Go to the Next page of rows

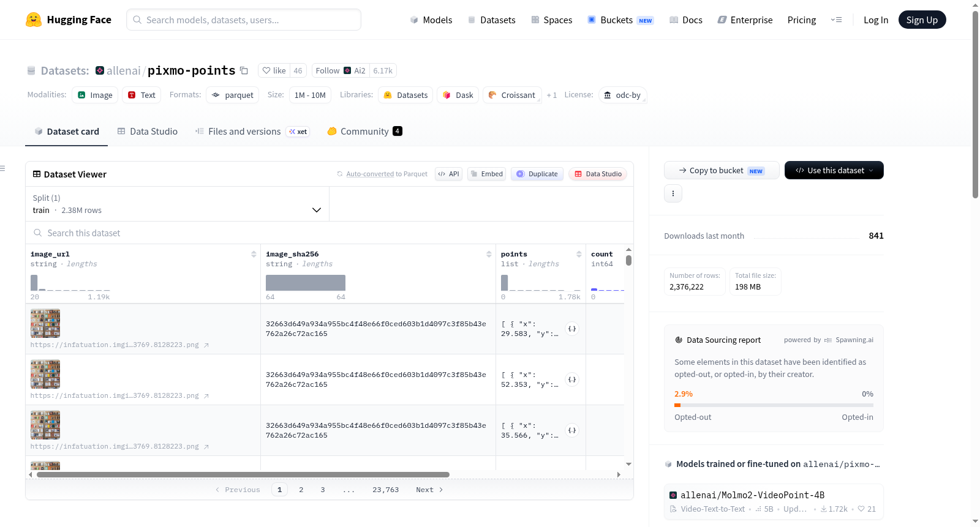(429, 490)
